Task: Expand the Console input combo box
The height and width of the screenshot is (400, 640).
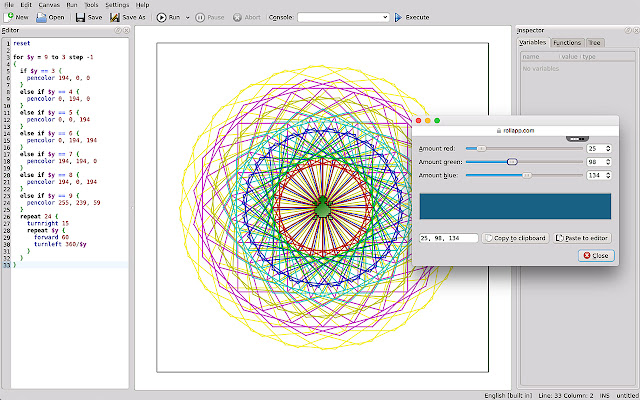Action: pos(383,18)
